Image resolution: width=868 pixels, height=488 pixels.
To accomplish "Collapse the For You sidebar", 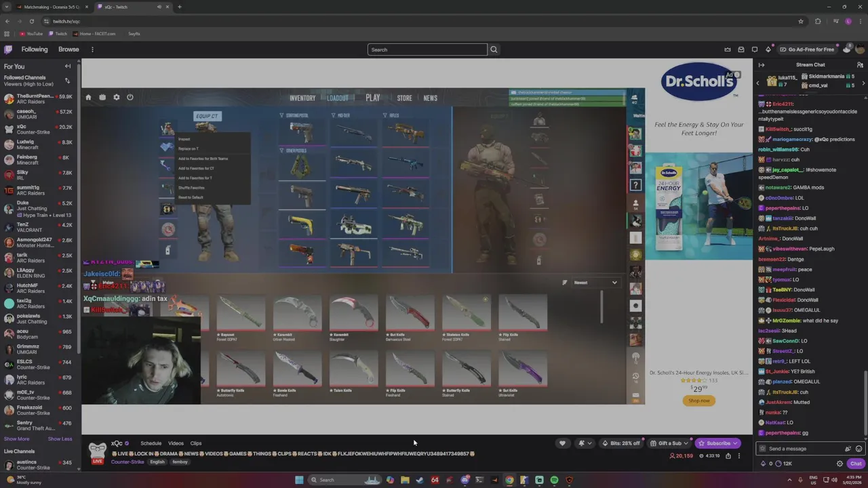I will point(68,66).
